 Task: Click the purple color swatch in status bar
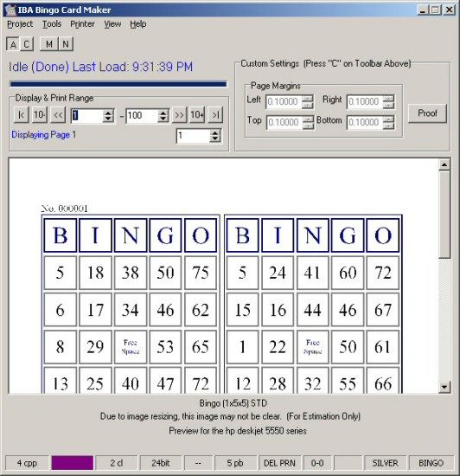tap(72, 463)
